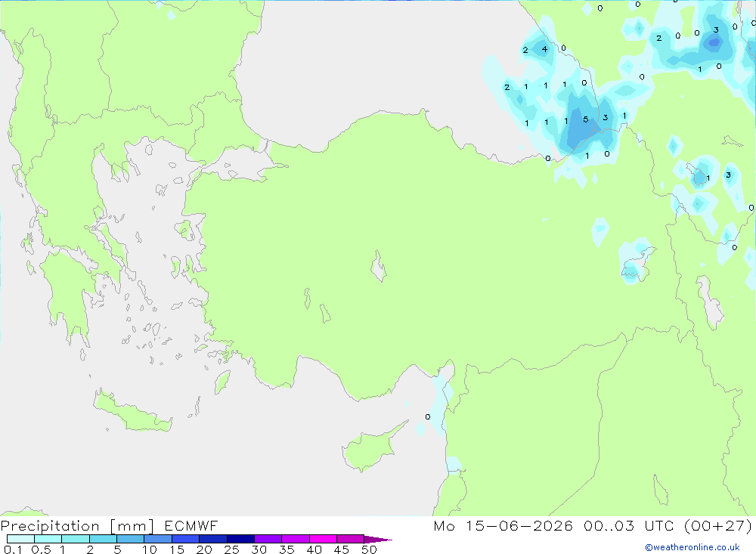
Task: Click the map precipitation value '5' near Black Sea coast
Action: click(x=585, y=119)
